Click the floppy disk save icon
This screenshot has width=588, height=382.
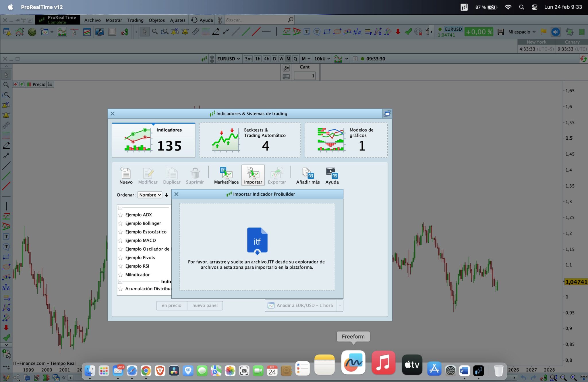(x=501, y=32)
